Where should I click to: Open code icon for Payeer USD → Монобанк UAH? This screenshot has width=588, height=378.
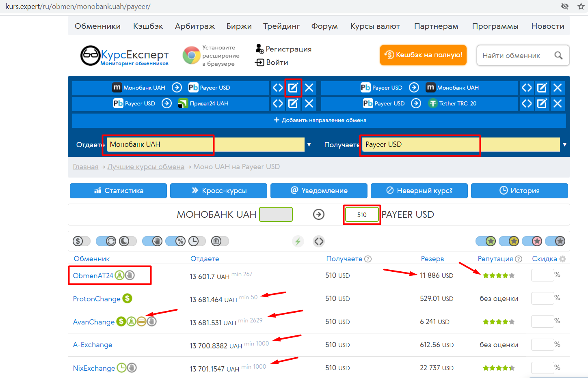point(527,88)
